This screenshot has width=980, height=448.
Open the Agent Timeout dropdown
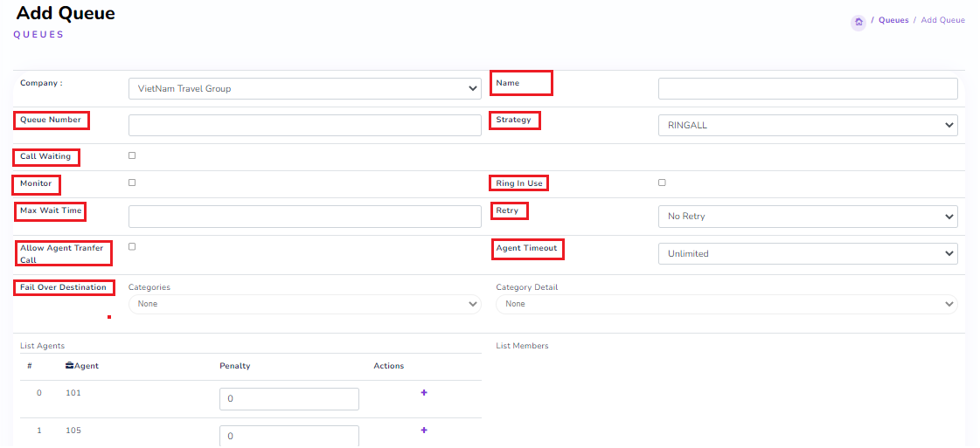tap(807, 253)
